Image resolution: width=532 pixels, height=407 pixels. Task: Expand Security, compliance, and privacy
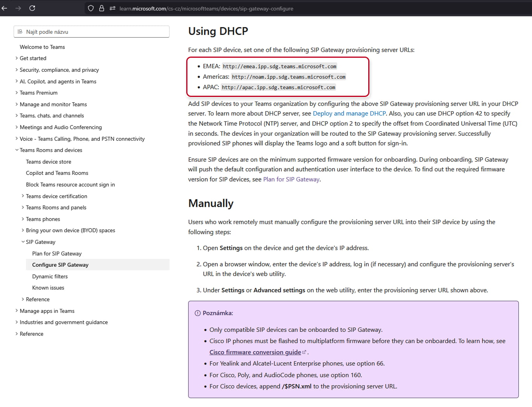59,70
